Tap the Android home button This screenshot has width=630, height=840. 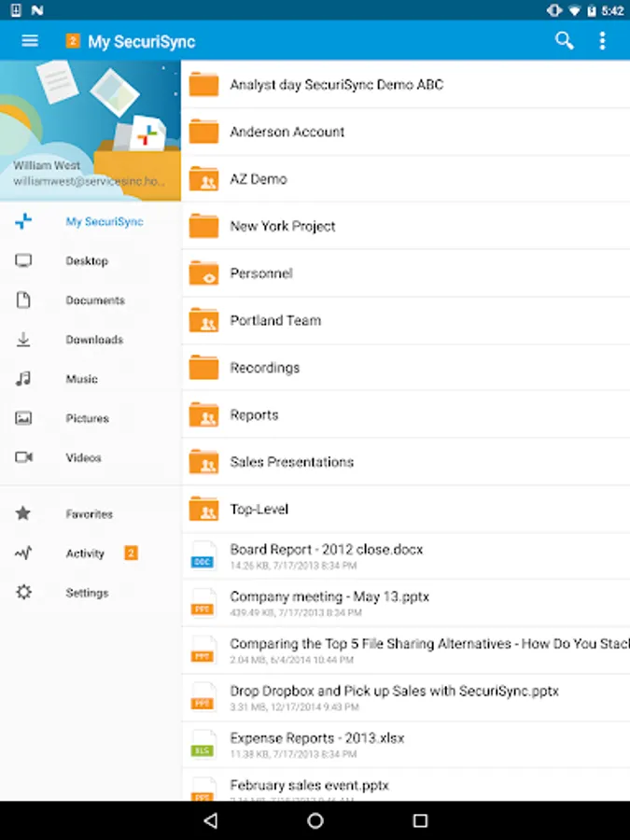(x=315, y=820)
